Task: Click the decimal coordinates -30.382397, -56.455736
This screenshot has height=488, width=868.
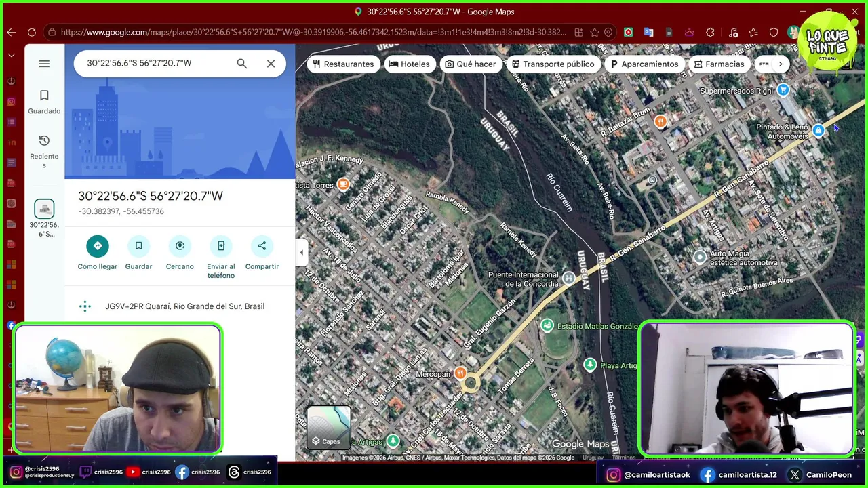Action: coord(121,211)
